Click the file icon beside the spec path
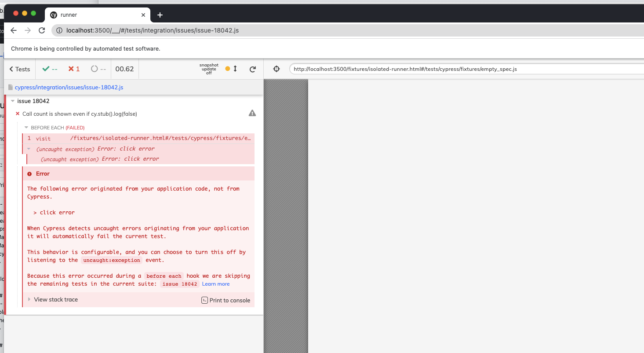Image resolution: width=644 pixels, height=353 pixels. point(10,87)
